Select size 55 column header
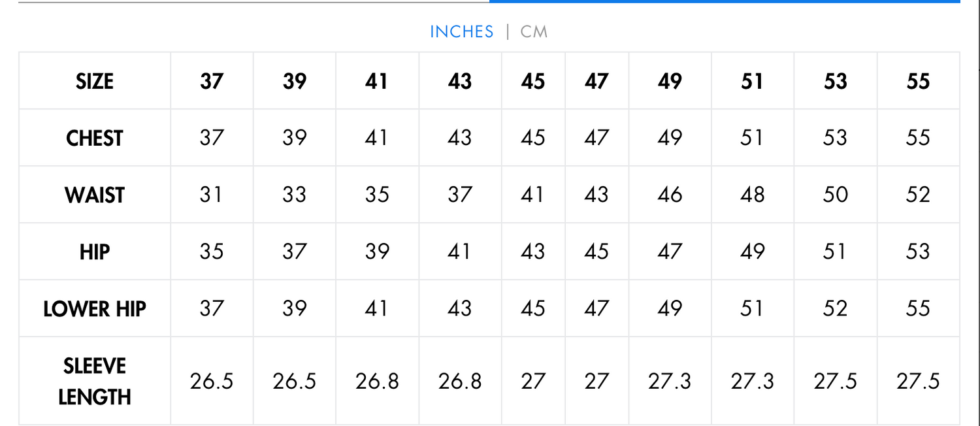The height and width of the screenshot is (426, 980). pos(918,82)
